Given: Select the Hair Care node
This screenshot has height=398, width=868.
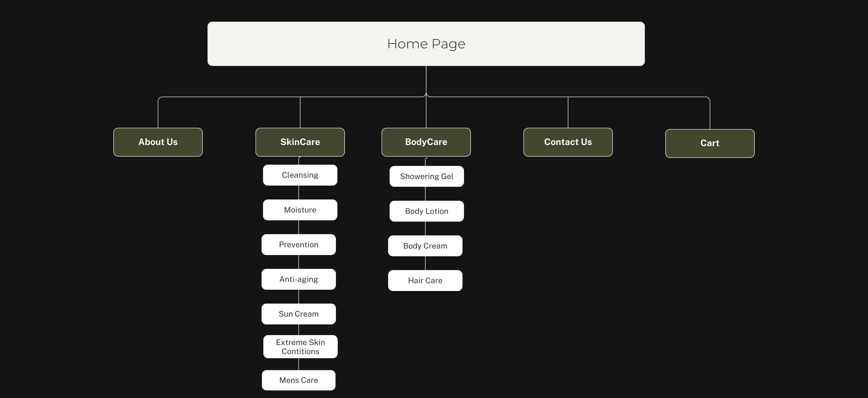Looking at the screenshot, I should pyautogui.click(x=425, y=281).
